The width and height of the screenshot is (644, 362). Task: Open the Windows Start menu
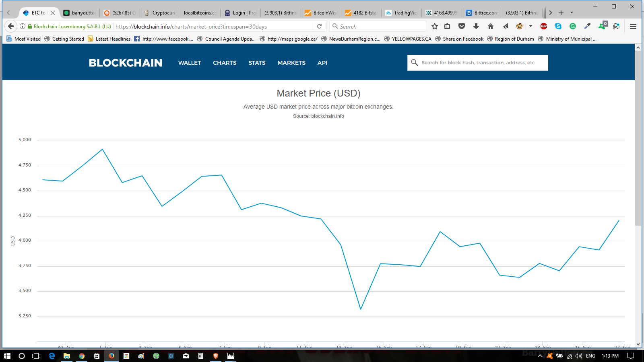[7, 356]
